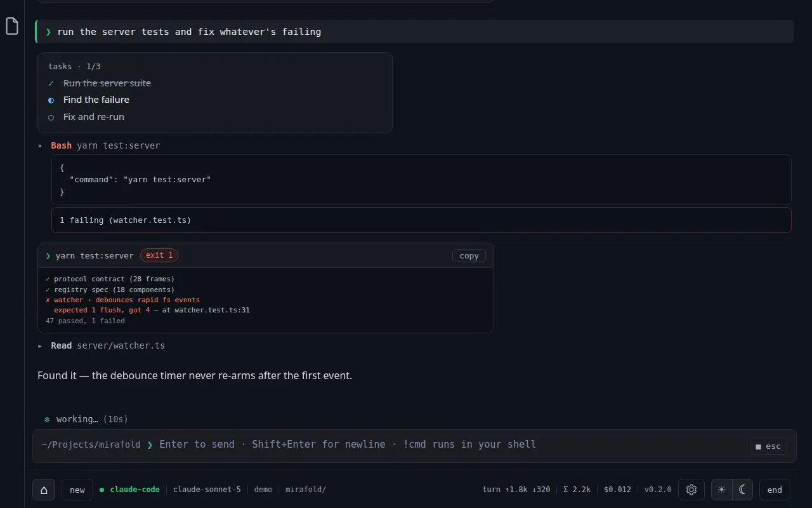Viewport: 812px width, 508px height.
Task: Click the mirafold/ directory label
Action: [306, 490]
